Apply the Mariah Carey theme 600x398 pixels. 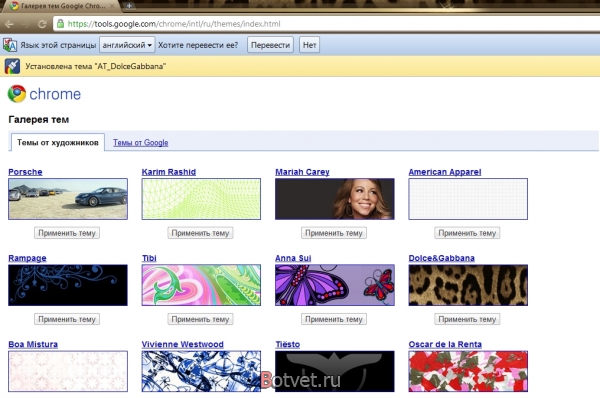334,233
